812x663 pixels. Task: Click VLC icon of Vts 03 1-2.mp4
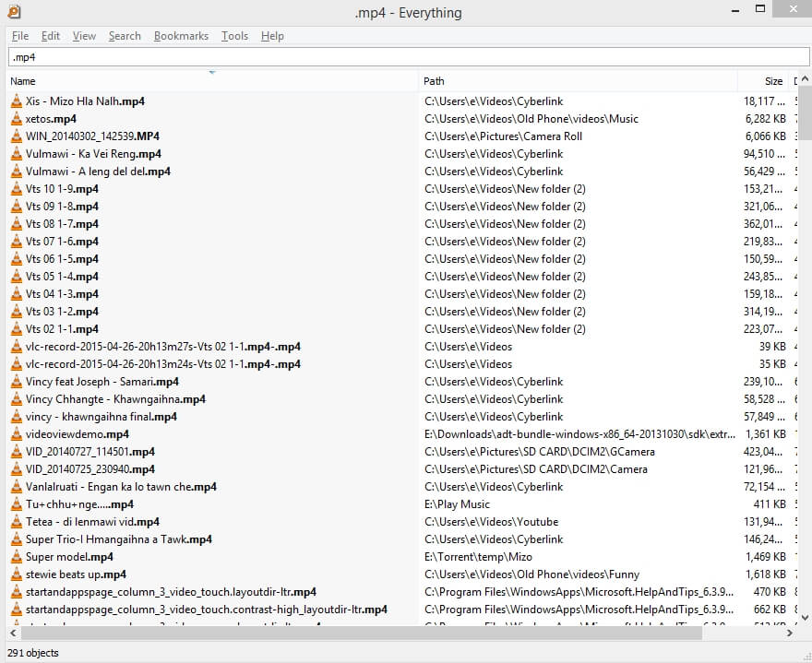click(x=17, y=312)
